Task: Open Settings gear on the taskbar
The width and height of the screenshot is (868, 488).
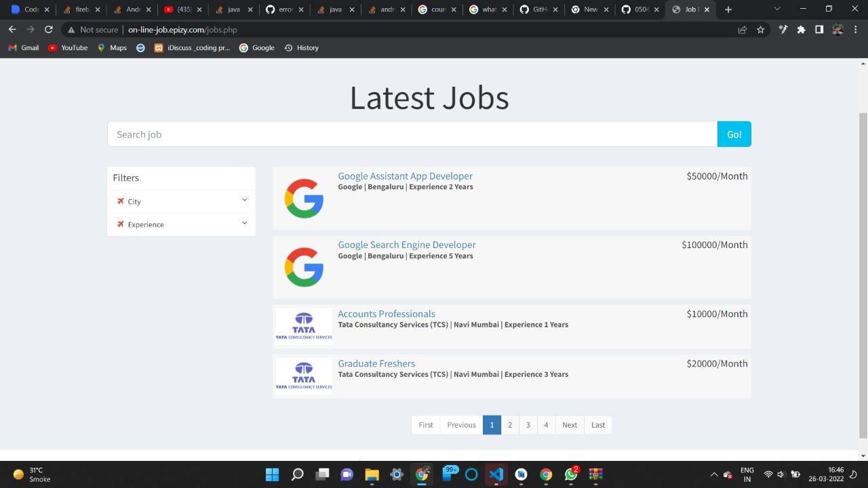Action: (x=397, y=474)
